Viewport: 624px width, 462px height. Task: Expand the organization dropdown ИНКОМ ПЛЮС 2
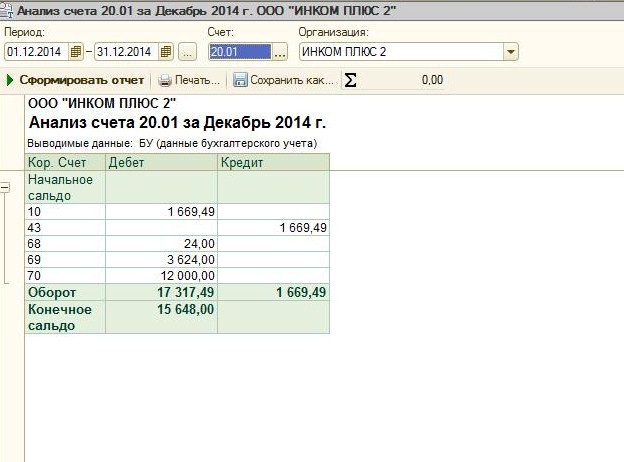[x=511, y=52]
